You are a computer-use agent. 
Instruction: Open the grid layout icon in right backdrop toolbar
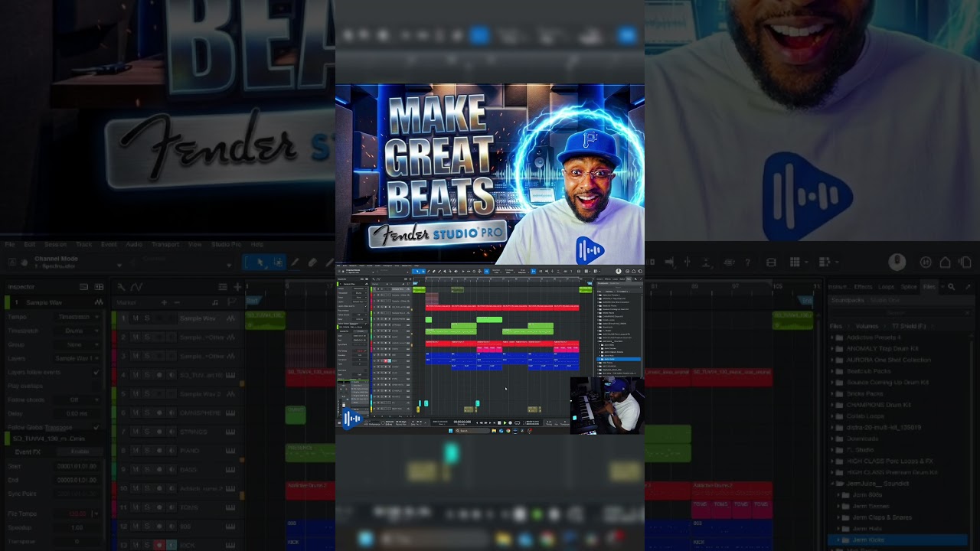click(794, 262)
